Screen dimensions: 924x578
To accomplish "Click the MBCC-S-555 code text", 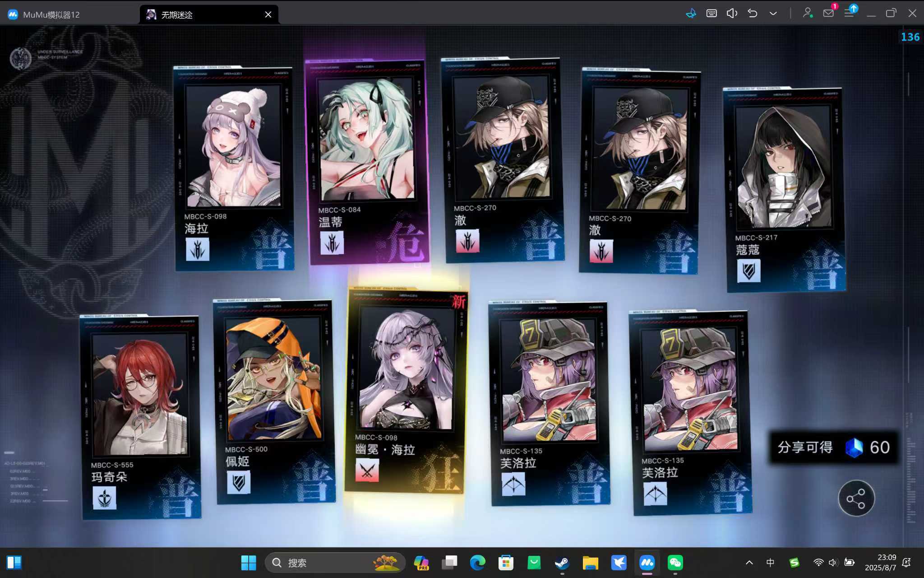I will [112, 465].
